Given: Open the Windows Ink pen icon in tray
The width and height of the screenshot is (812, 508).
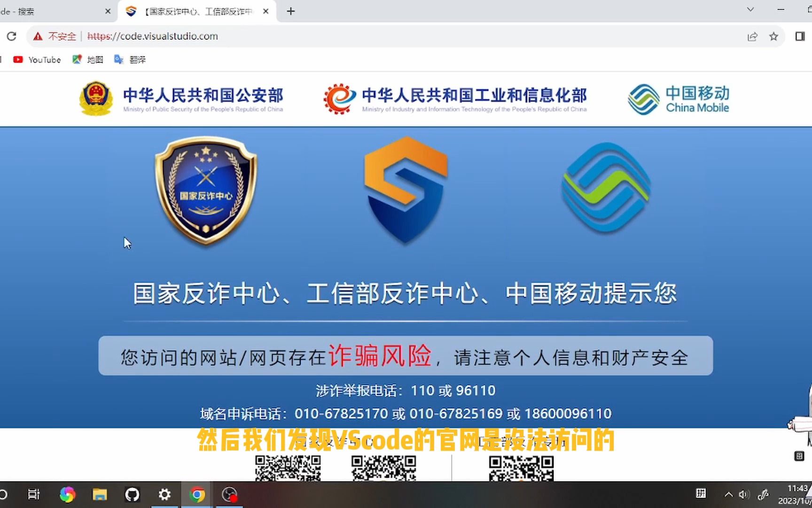Looking at the screenshot, I should pyautogui.click(x=763, y=494).
